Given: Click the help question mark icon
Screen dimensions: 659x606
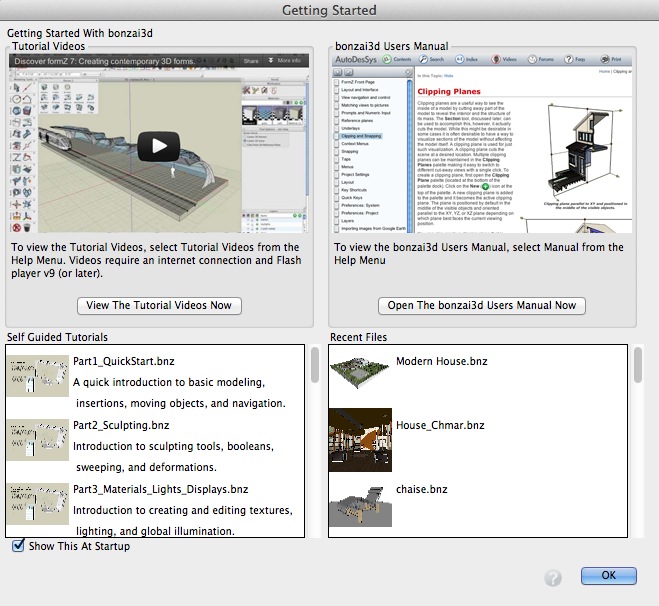Looking at the screenshot, I should tap(553, 577).
